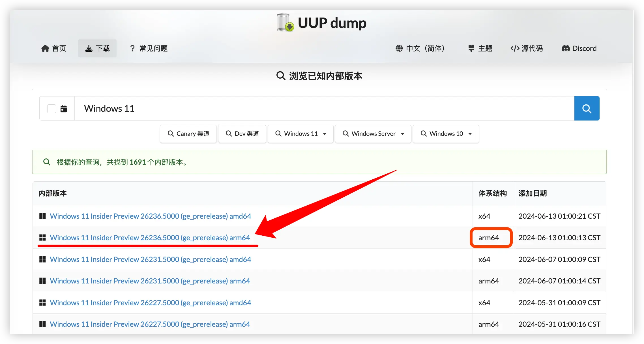
Task: Click Windows logo icon of 26227.5000 amd64 row
Action: [x=42, y=303]
